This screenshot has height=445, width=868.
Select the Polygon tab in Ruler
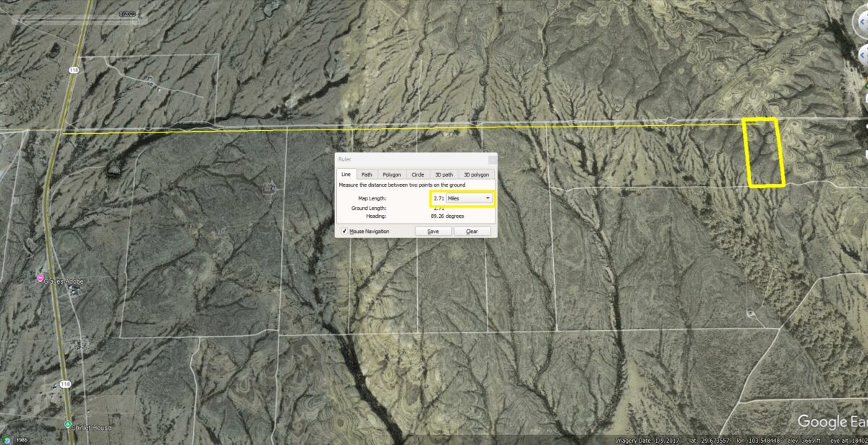(391, 174)
